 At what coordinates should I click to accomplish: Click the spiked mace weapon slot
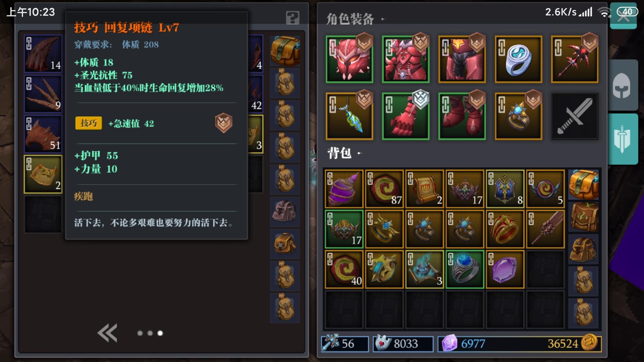575,59
